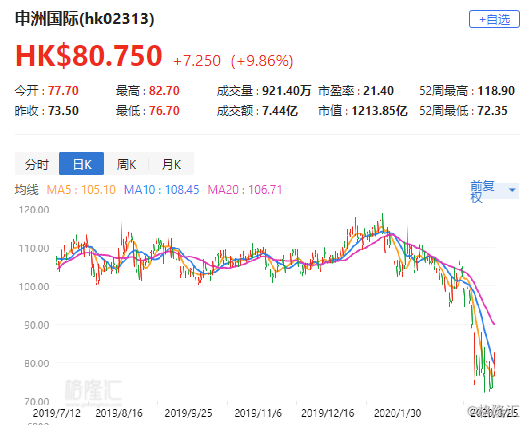Click the 2019/11/6 date label
527x425 pixels.
[258, 413]
